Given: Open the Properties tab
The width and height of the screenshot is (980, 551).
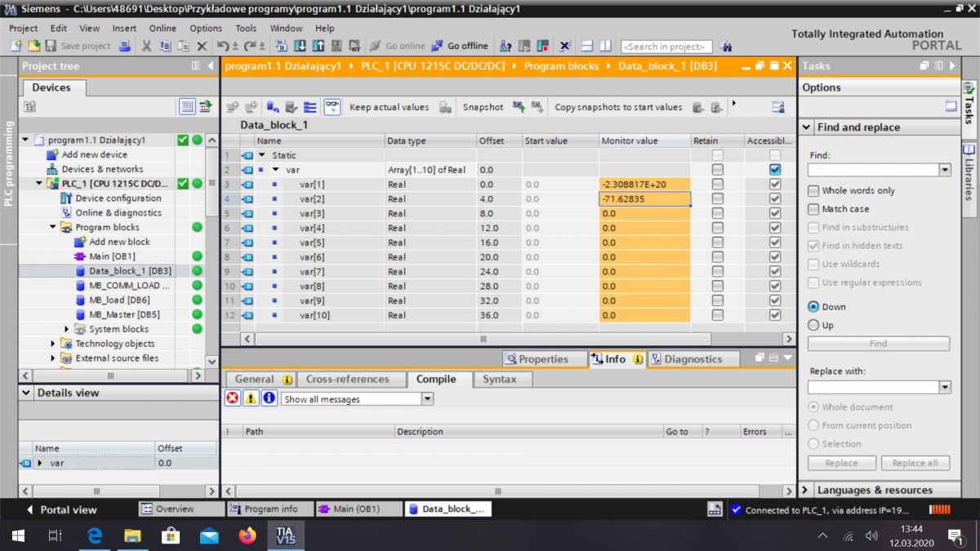Looking at the screenshot, I should (543, 359).
